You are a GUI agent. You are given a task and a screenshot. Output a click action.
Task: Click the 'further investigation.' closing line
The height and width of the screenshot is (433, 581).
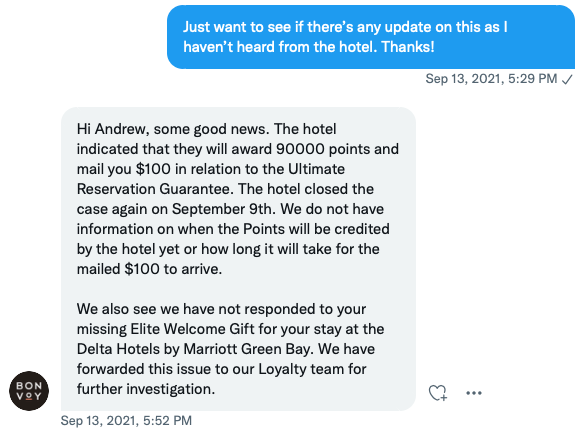tap(146, 389)
